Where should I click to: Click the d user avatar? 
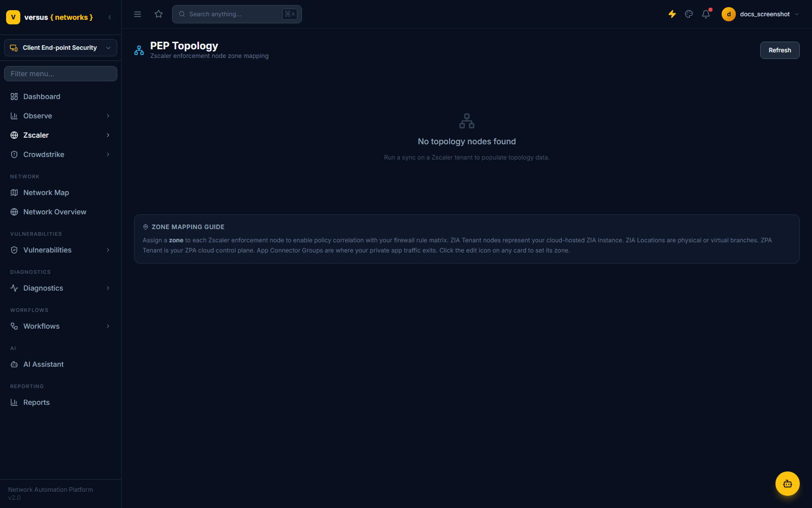tap(729, 14)
